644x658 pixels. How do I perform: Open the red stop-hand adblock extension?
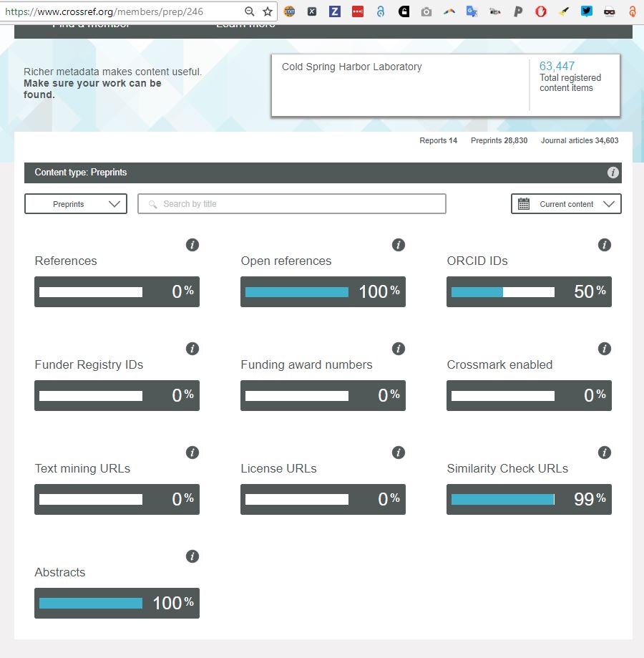click(x=541, y=11)
